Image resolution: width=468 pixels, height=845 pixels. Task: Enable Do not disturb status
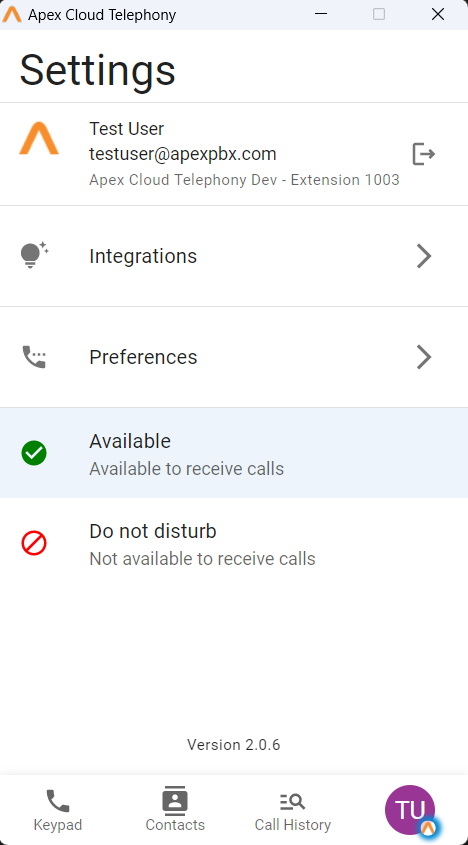point(234,543)
